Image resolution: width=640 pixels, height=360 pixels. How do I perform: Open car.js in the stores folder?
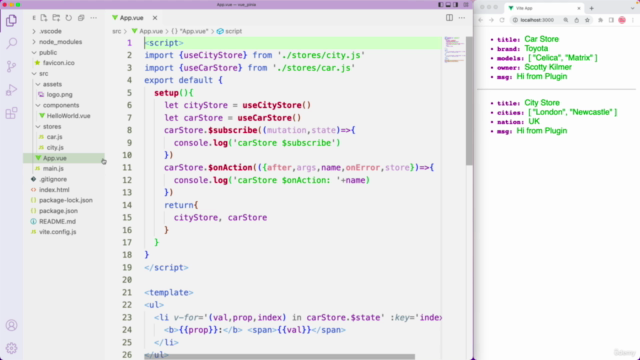(54, 137)
